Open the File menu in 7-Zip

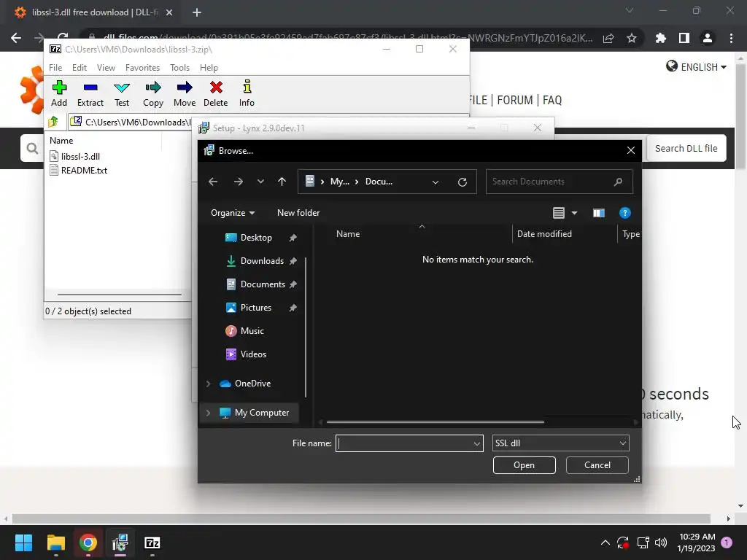tap(55, 68)
